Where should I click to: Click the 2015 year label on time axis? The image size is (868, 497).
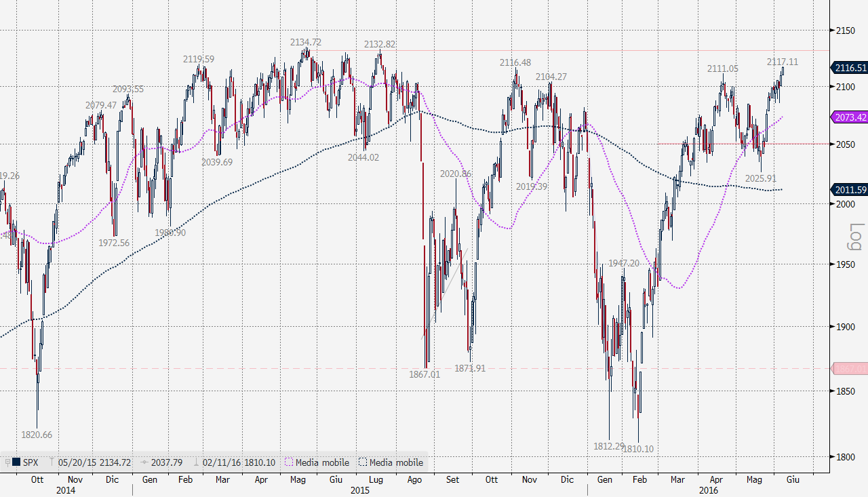pyautogui.click(x=359, y=490)
